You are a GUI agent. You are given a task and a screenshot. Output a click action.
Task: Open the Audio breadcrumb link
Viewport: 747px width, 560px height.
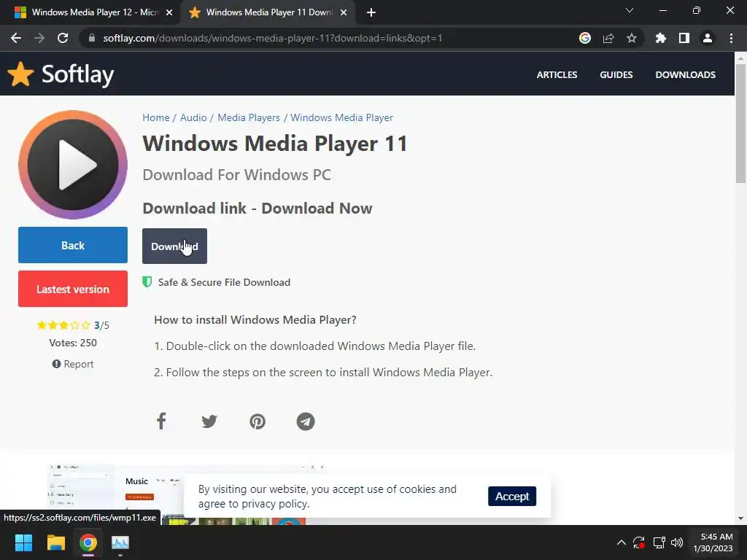point(193,117)
